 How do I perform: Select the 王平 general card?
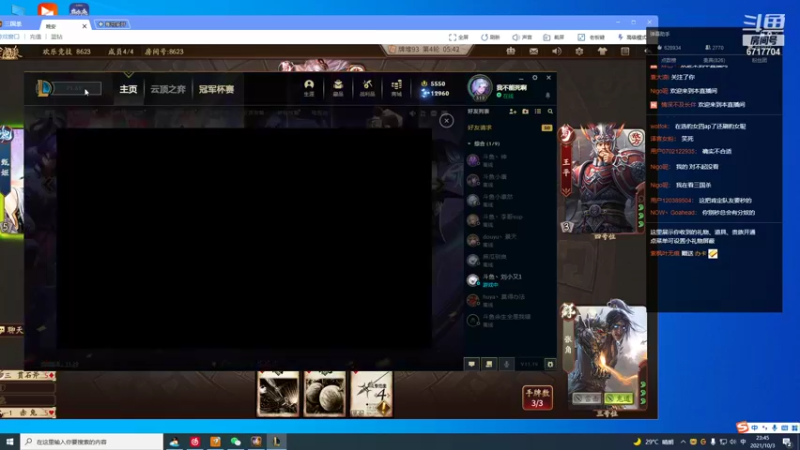pos(603,180)
